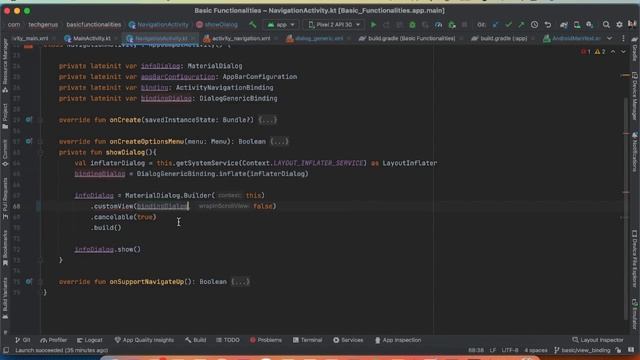This screenshot has width=640, height=360.
Task: Open UTF-8 encoding selector
Action: 510,350
